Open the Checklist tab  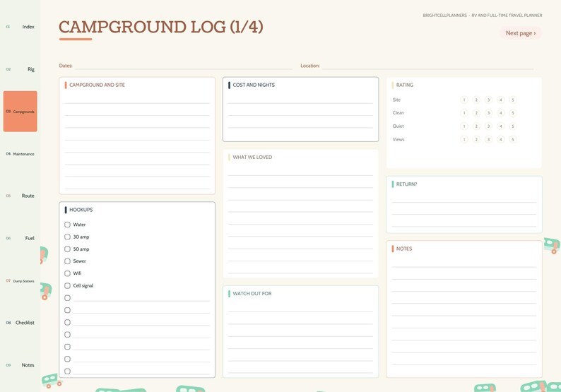click(x=20, y=323)
